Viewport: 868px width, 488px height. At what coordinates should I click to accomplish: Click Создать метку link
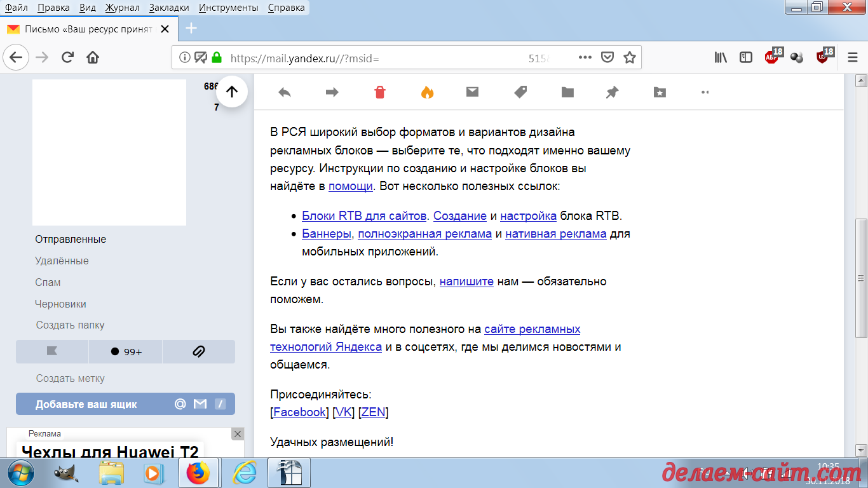pos(70,379)
